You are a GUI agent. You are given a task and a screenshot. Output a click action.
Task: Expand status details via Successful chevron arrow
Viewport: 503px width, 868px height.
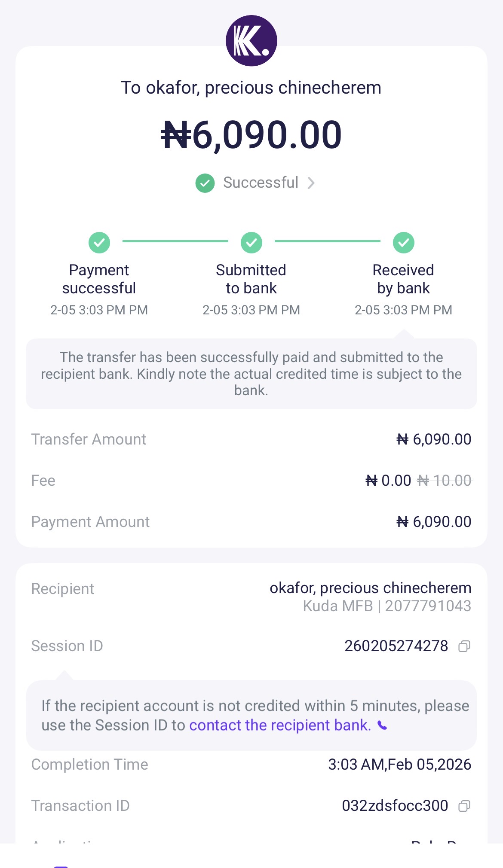pyautogui.click(x=311, y=183)
